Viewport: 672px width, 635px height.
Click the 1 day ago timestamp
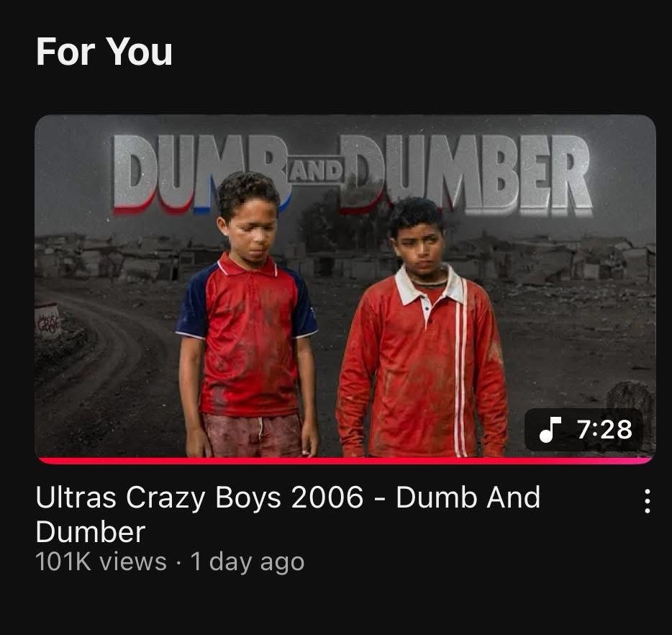248,562
